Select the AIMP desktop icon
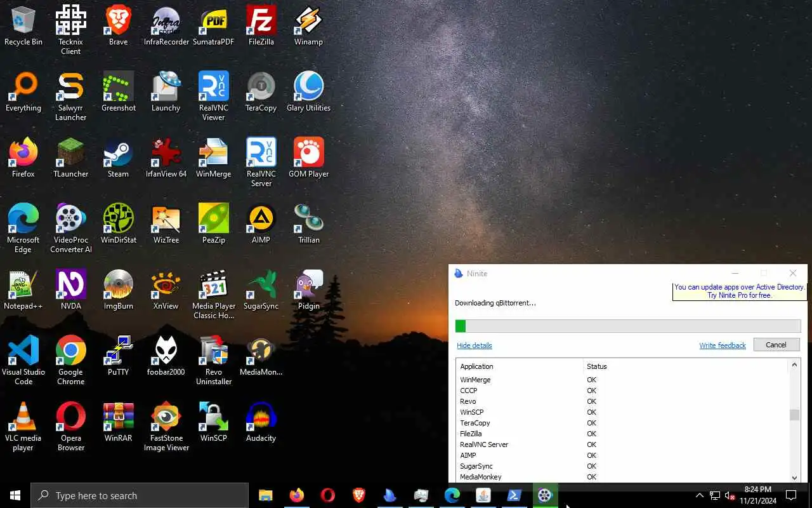The height and width of the screenshot is (508, 812). 261,225
